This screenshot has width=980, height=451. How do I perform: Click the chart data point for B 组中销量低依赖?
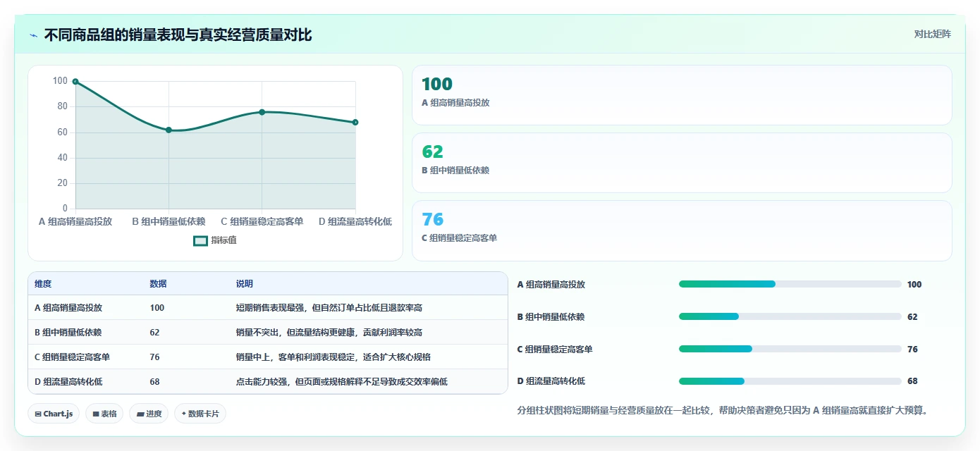169,130
